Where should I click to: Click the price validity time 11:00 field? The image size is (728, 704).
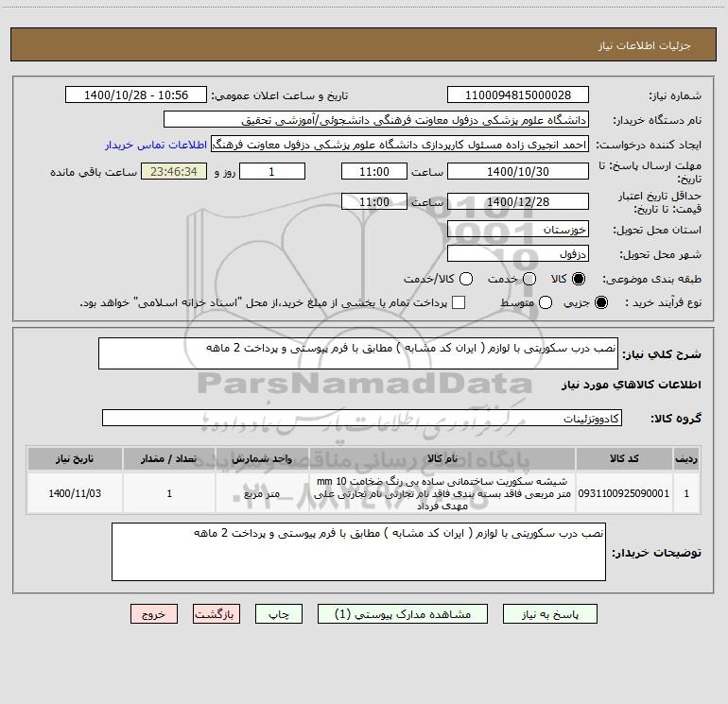[374, 201]
